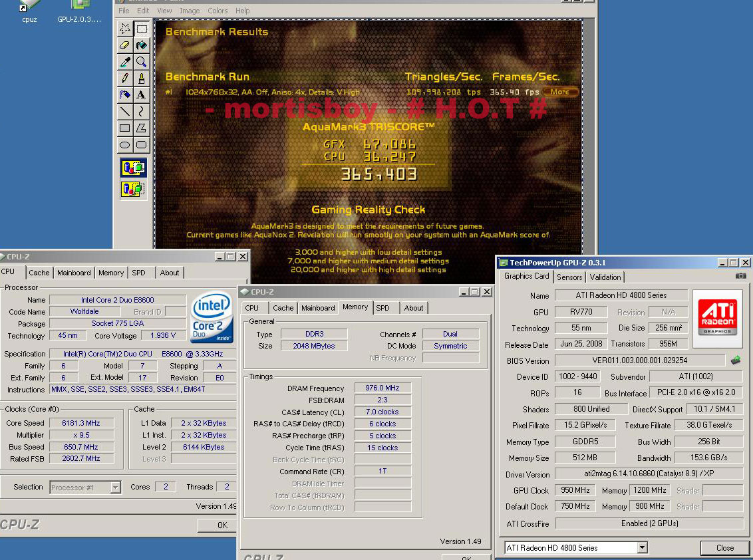Screen dimensions: 753x560
Task: Open the Colors menu in Paint
Action: point(218,11)
